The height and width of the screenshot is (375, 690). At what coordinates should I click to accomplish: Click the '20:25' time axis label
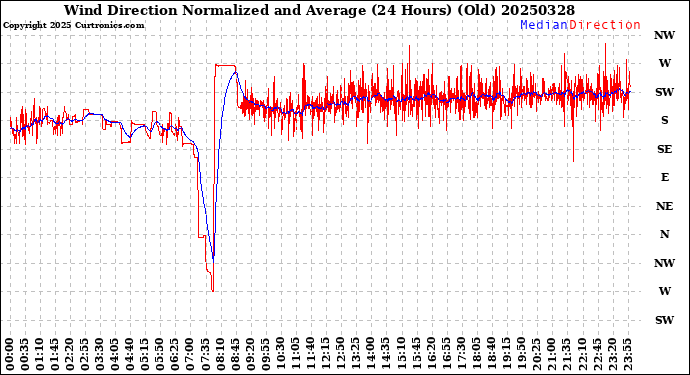(x=535, y=354)
